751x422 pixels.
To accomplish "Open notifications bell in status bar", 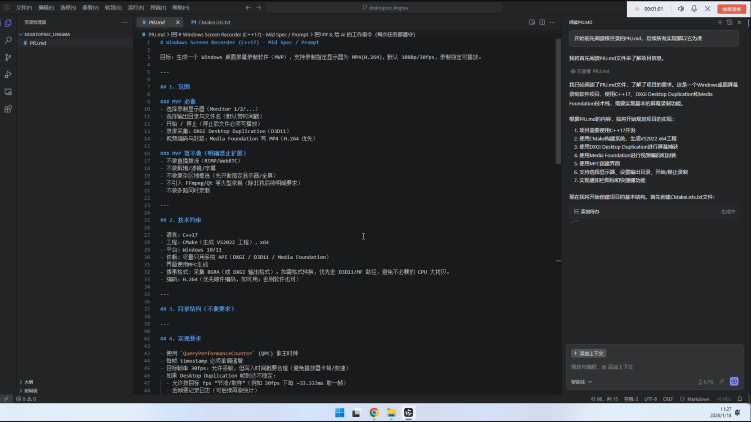I will pos(740,399).
